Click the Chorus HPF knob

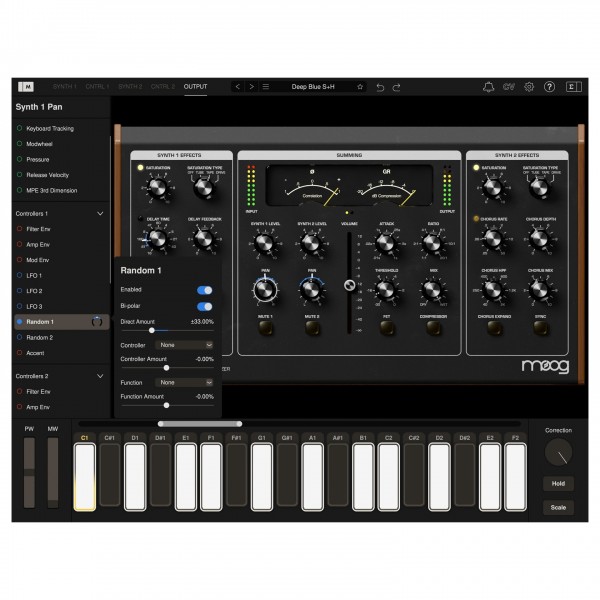coord(493,290)
